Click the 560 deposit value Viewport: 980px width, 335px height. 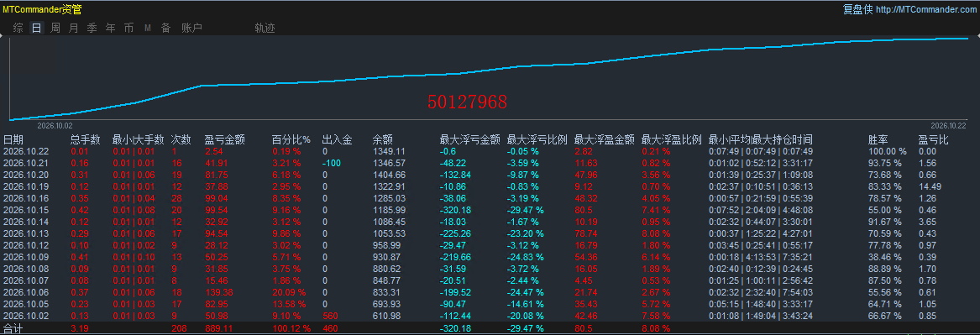(x=330, y=317)
